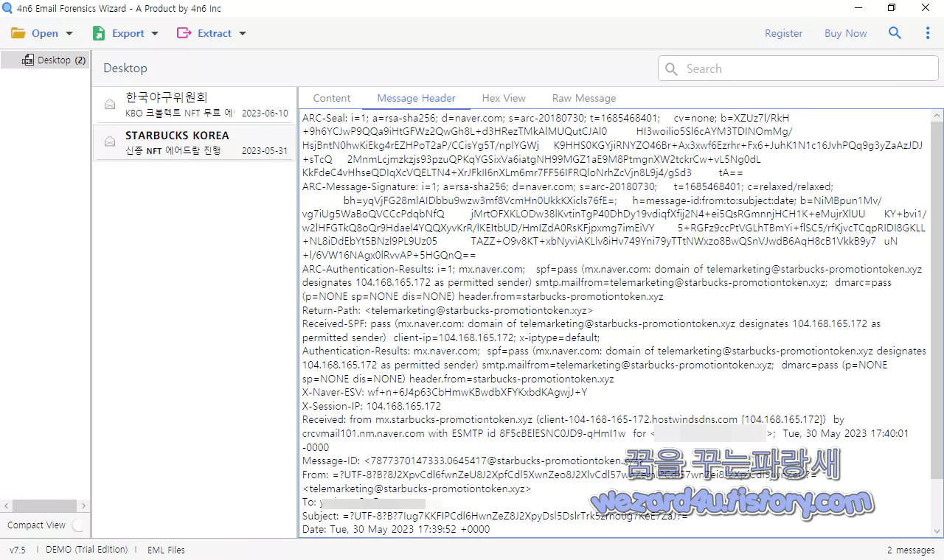Minimize the 4n6 Email Forensics window
Viewport: 944px width, 560px height.
tap(858, 8)
